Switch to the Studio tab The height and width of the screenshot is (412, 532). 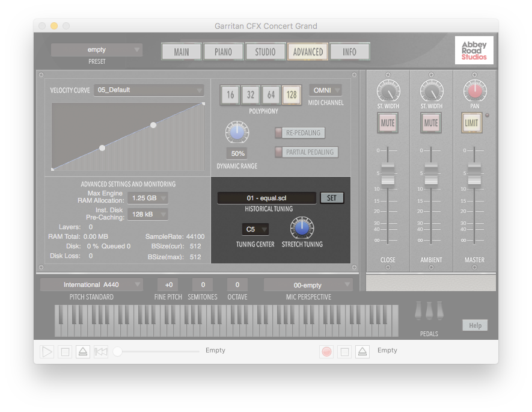click(x=266, y=52)
